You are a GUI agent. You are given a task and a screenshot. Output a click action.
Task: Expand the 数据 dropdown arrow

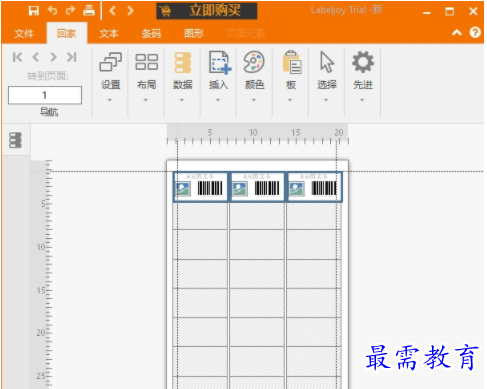(182, 100)
